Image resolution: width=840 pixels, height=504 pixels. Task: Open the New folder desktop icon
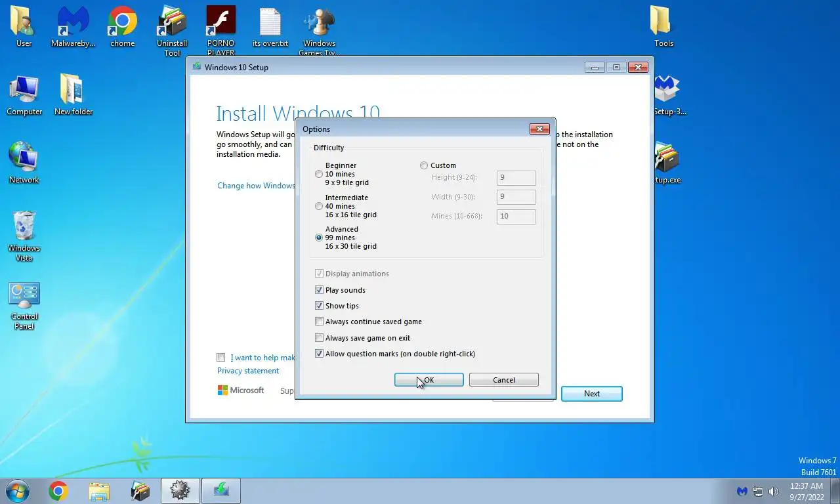pyautogui.click(x=73, y=95)
